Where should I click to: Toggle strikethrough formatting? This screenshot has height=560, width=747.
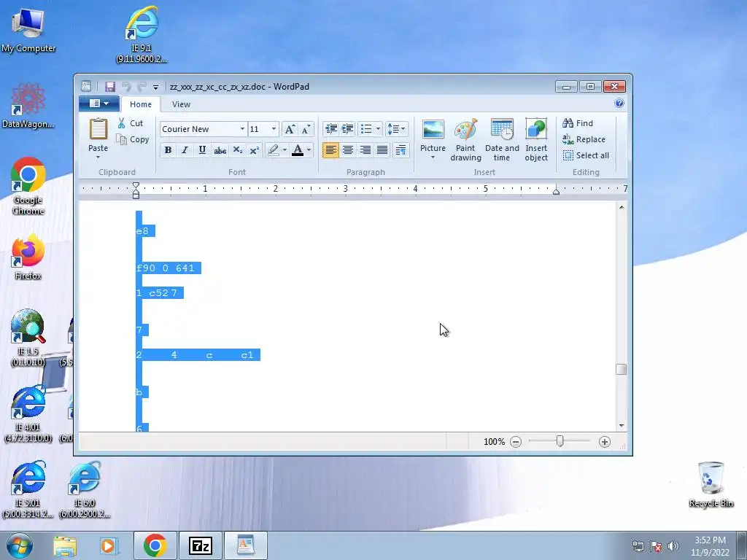coord(220,150)
